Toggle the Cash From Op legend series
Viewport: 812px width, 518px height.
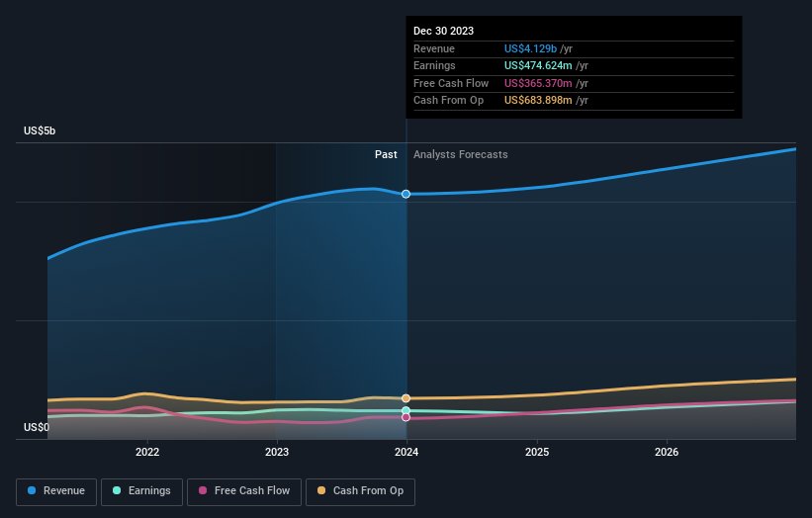360,491
